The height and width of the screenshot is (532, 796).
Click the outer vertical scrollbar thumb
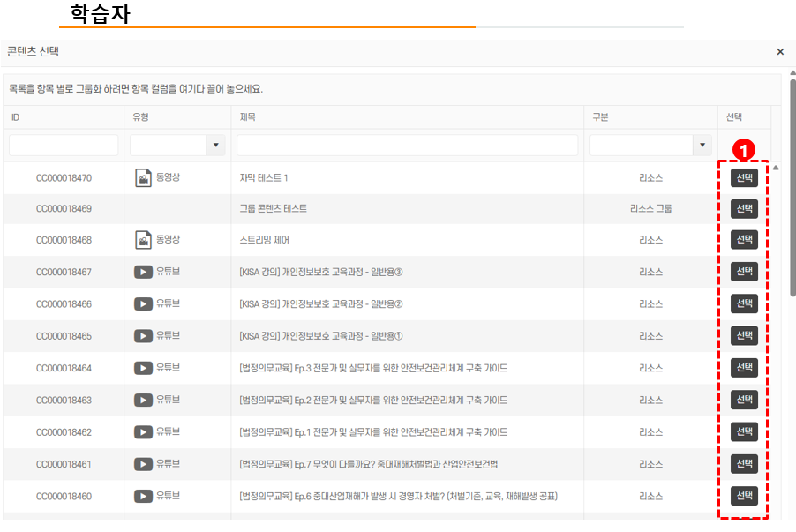tap(792, 185)
